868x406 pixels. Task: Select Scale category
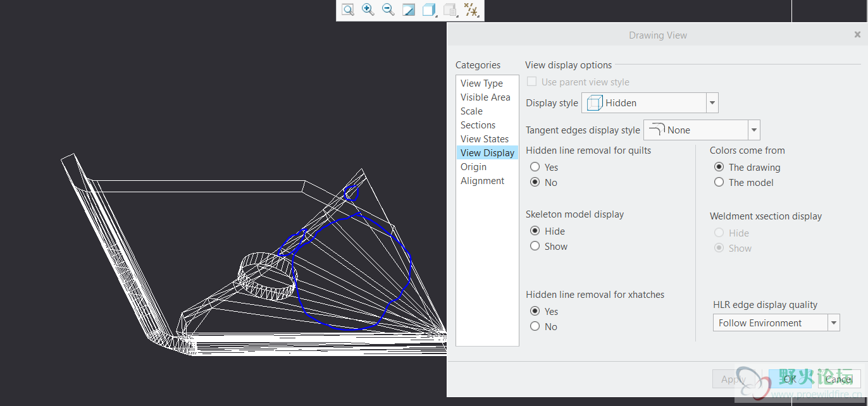click(471, 111)
